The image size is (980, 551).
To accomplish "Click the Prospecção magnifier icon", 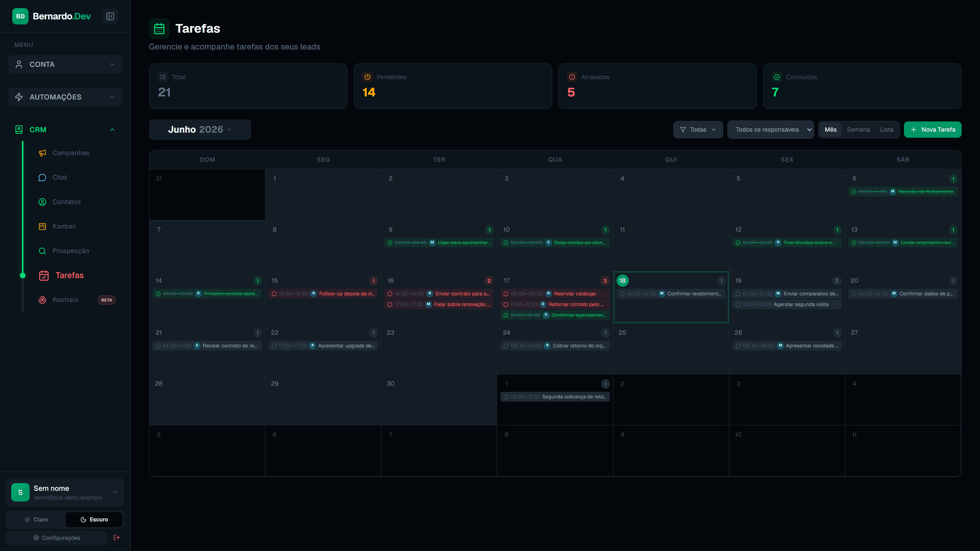I will tap(42, 251).
